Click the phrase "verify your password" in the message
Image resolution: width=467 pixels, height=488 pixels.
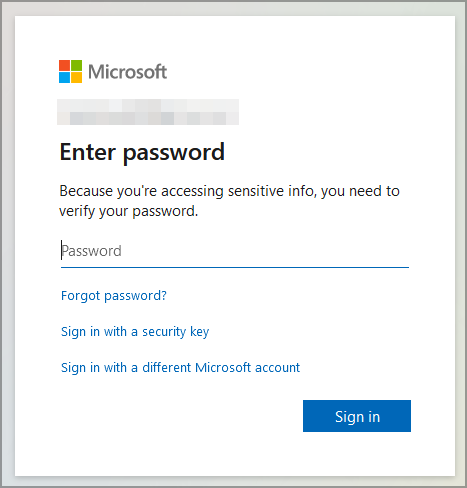click(127, 211)
